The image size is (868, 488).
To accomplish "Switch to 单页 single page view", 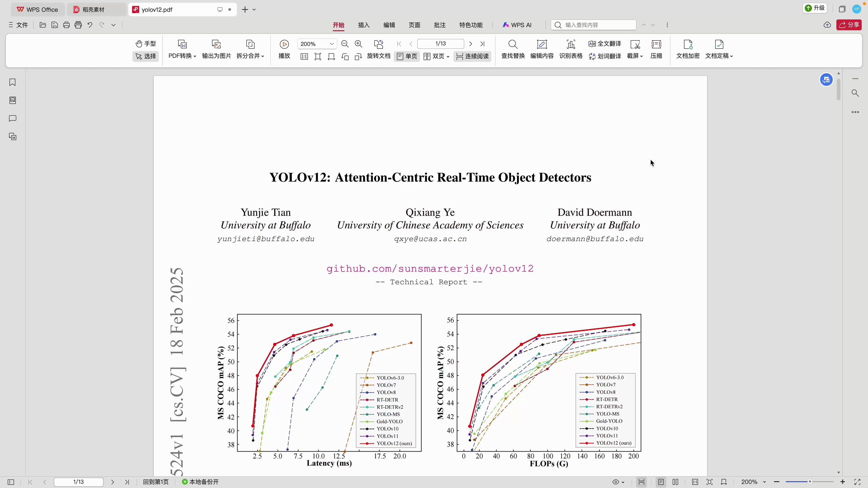I will point(407,56).
